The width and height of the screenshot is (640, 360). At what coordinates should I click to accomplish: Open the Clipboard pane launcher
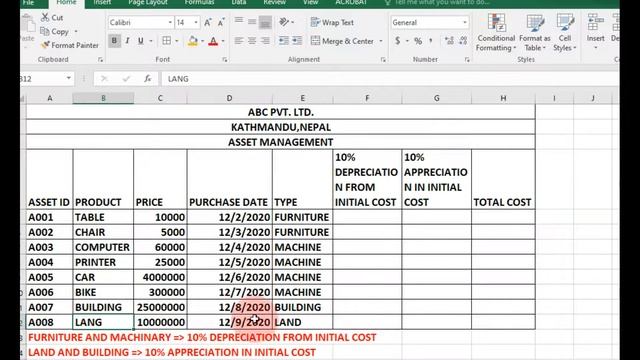click(100, 60)
